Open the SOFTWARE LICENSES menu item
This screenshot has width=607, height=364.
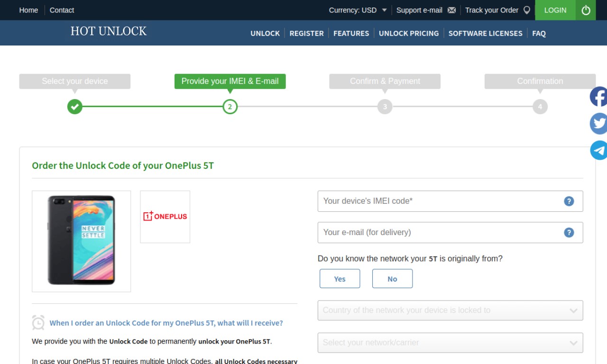pyautogui.click(x=485, y=33)
